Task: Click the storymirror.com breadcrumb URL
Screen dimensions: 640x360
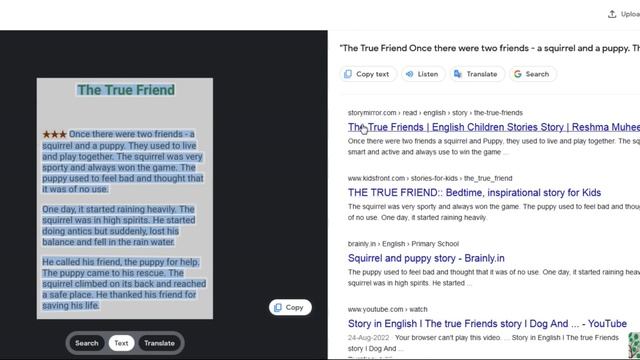Action: point(435,113)
